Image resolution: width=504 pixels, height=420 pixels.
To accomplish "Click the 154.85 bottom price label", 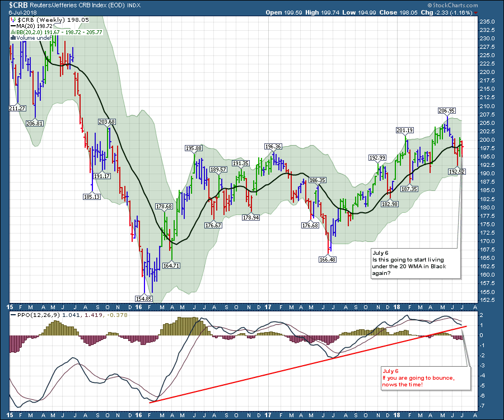I will tap(144, 298).
